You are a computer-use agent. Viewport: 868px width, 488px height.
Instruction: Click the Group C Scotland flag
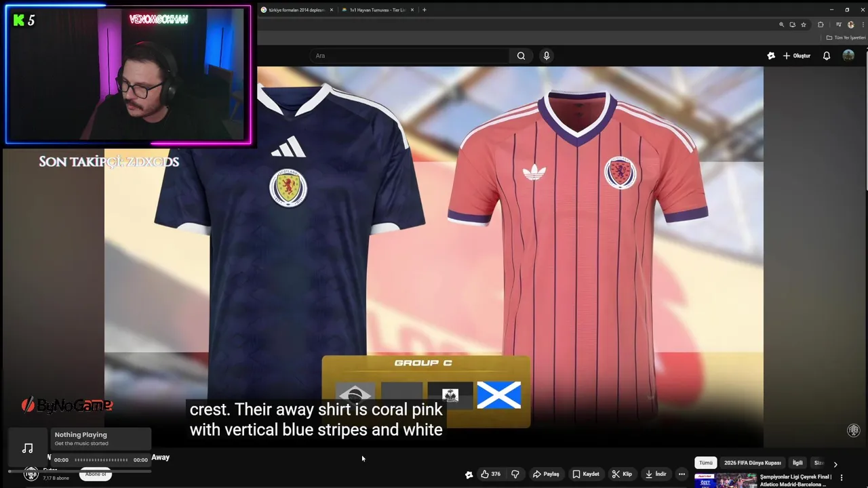(499, 395)
